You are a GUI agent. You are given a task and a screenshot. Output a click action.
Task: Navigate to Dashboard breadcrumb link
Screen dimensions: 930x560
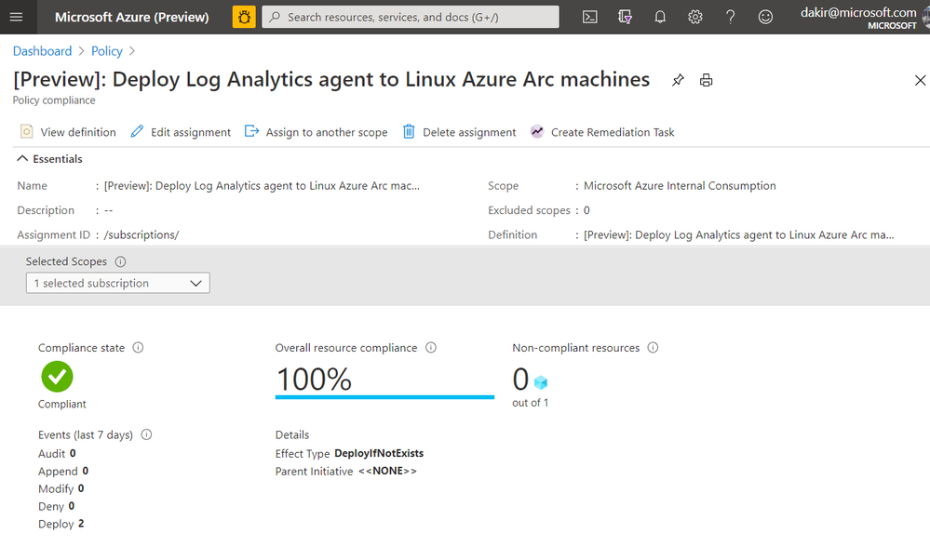pos(42,51)
